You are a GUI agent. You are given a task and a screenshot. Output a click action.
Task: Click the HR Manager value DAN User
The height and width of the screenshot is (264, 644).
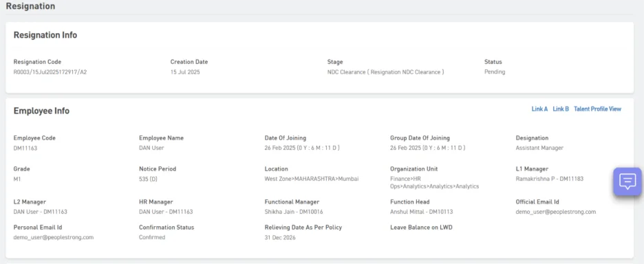166,212
